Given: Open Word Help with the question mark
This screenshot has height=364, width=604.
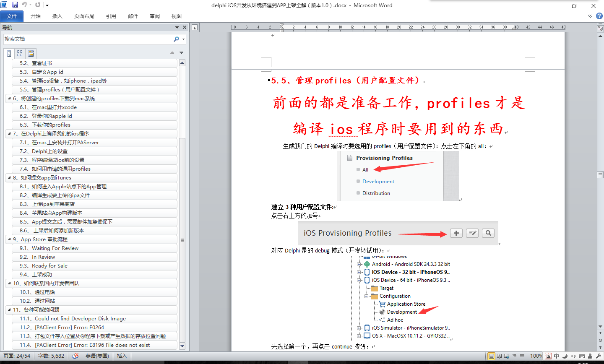Looking at the screenshot, I should click(599, 16).
